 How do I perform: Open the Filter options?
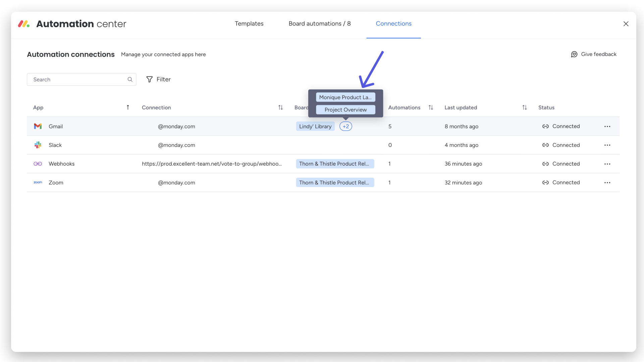158,79
